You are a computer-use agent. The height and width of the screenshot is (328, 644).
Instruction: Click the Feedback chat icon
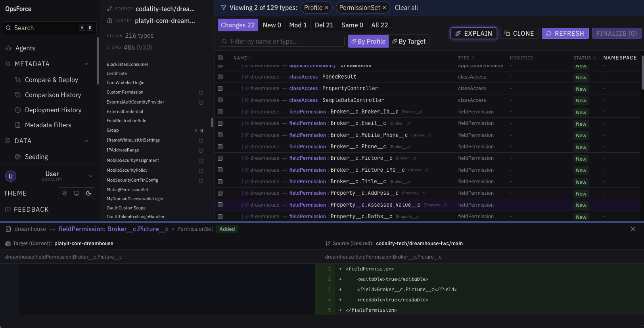pos(8,209)
